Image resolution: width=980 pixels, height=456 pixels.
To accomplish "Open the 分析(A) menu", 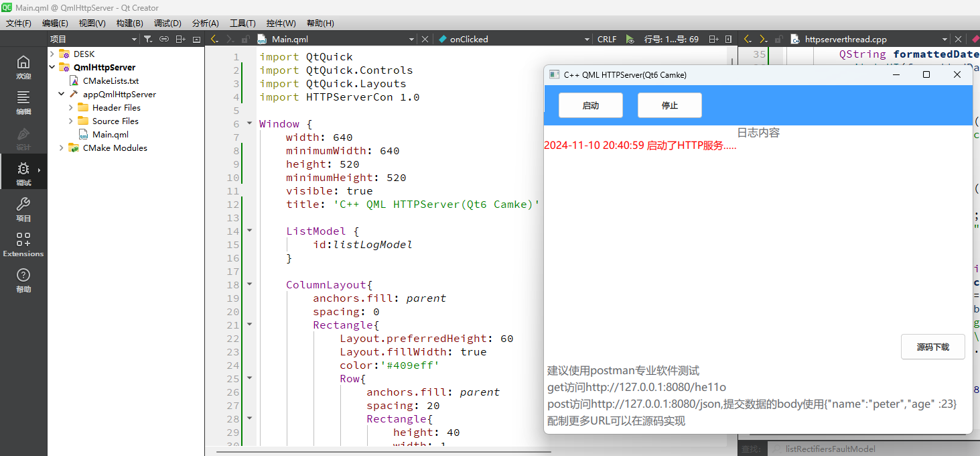I will click(205, 23).
